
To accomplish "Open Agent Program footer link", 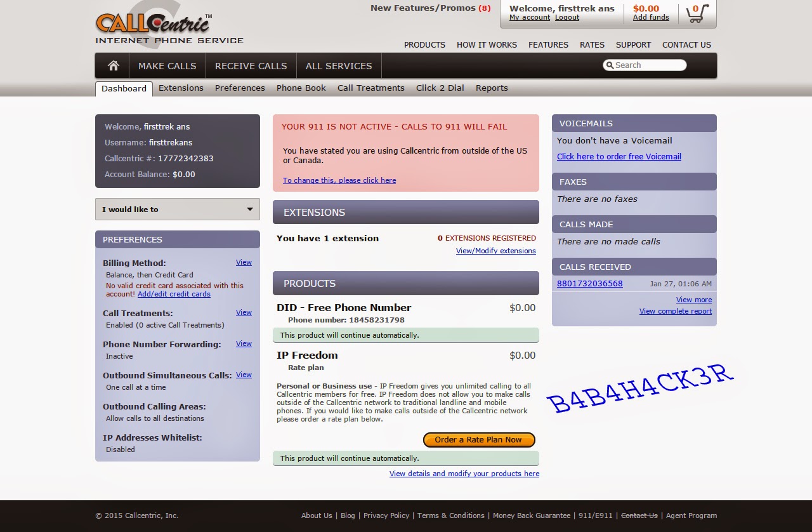I will point(691,515).
